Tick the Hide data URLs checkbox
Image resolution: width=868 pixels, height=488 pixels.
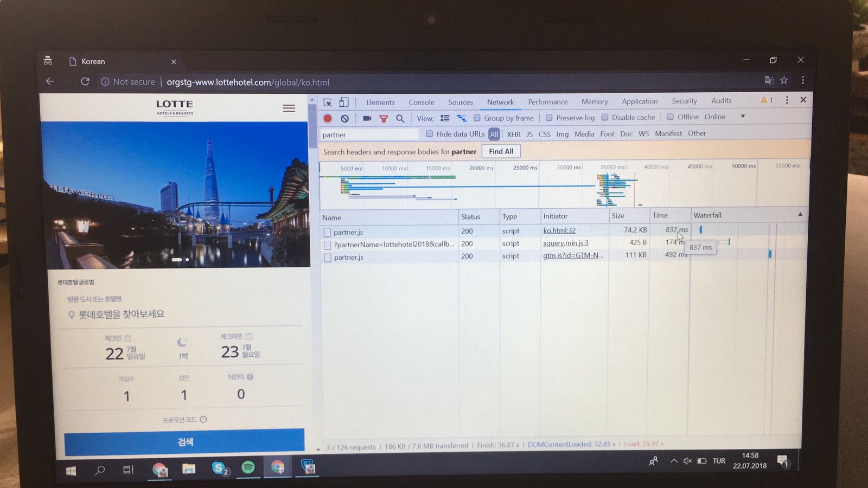[430, 134]
